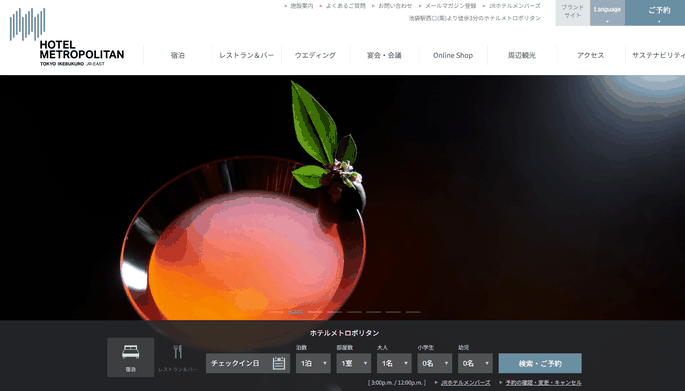
Task: Open 予約の確認・変更・キャンセル link
Action: click(x=543, y=383)
